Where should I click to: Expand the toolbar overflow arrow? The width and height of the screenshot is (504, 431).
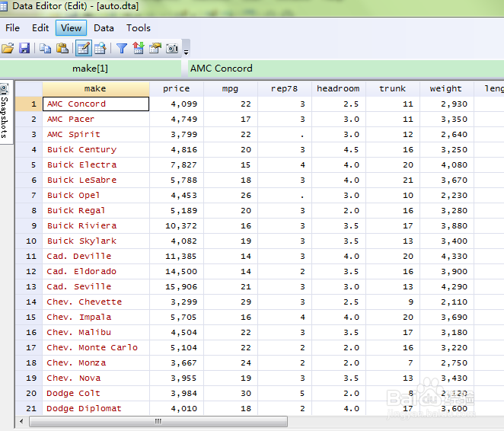186,52
